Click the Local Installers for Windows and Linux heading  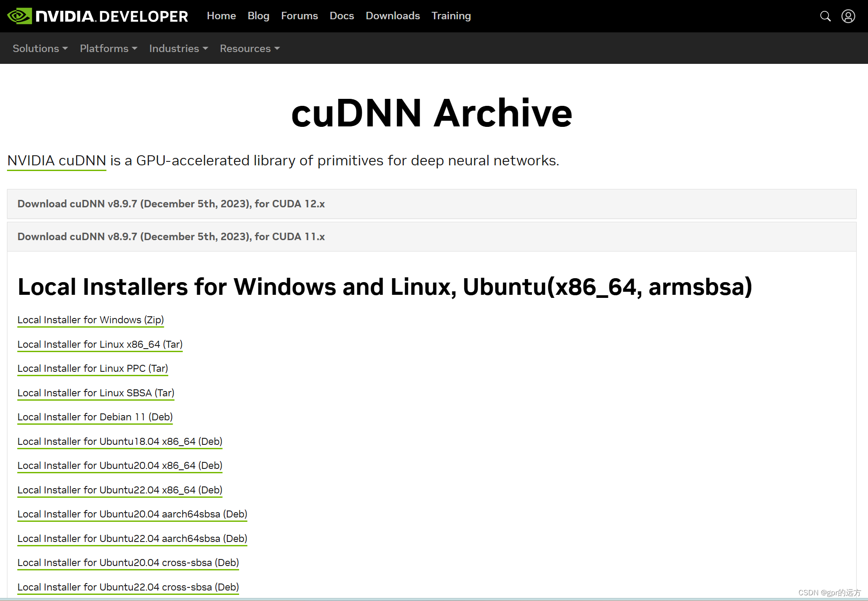click(x=385, y=287)
